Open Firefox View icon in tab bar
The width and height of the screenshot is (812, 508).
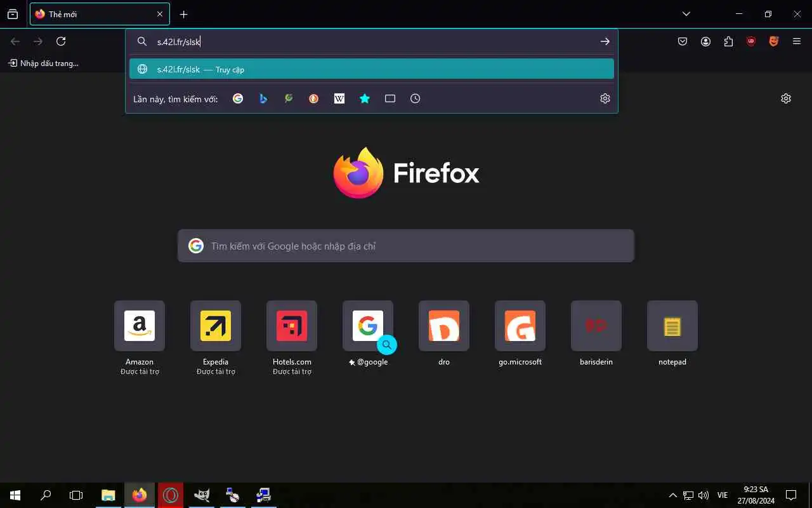pos(13,14)
